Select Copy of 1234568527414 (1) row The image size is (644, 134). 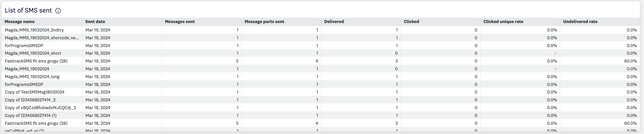point(321,116)
